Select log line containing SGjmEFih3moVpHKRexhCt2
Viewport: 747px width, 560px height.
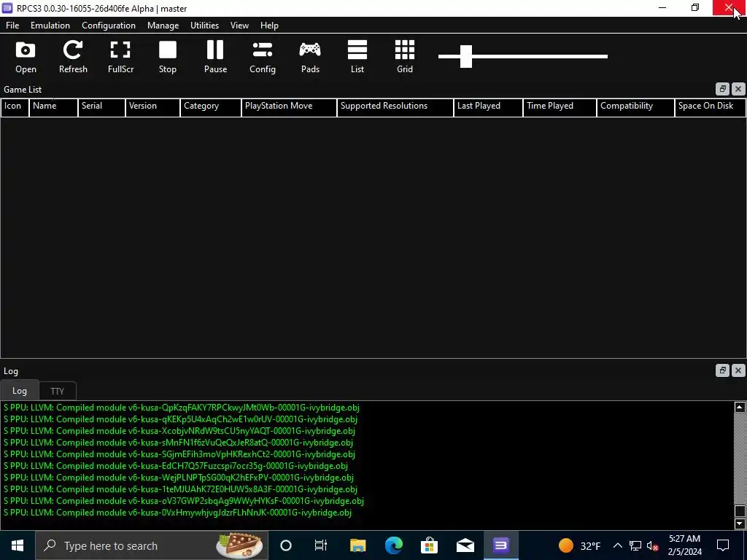[x=179, y=454]
